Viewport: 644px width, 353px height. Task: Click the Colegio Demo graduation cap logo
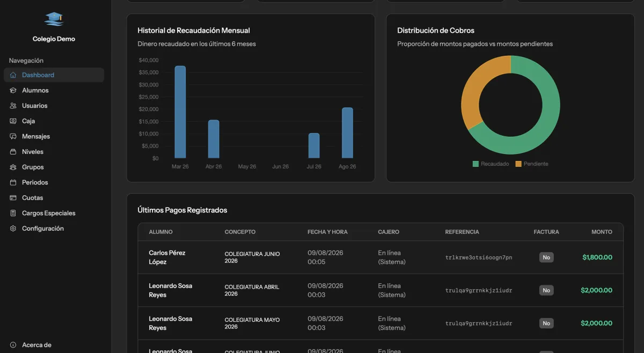(x=54, y=19)
